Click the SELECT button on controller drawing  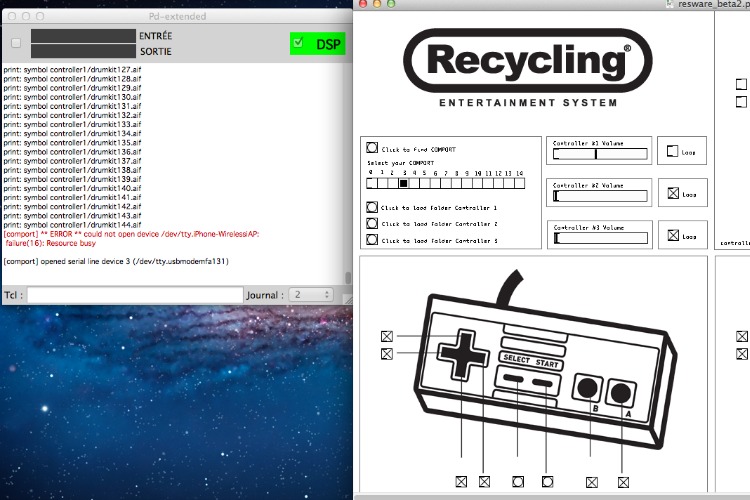[513, 378]
